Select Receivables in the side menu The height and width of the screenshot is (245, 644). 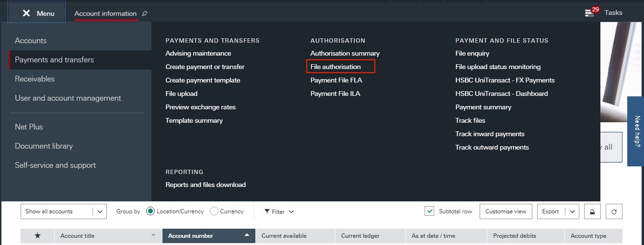(x=34, y=79)
